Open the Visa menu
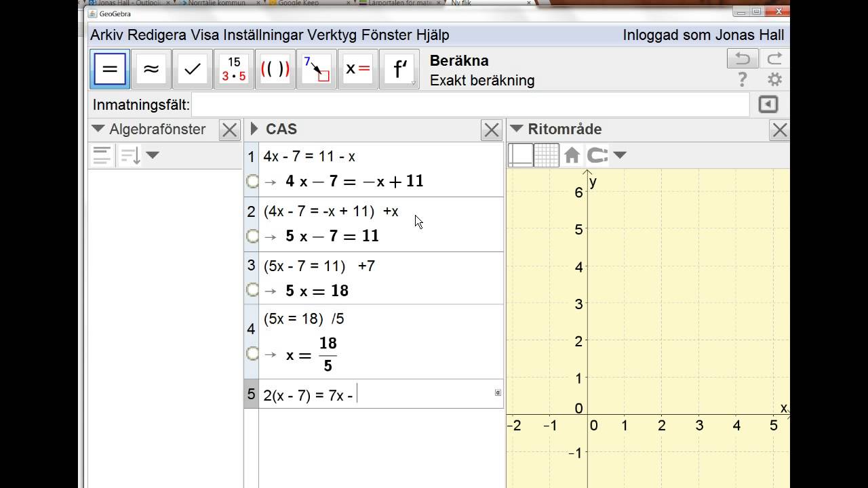This screenshot has width=868, height=488. coord(204,35)
